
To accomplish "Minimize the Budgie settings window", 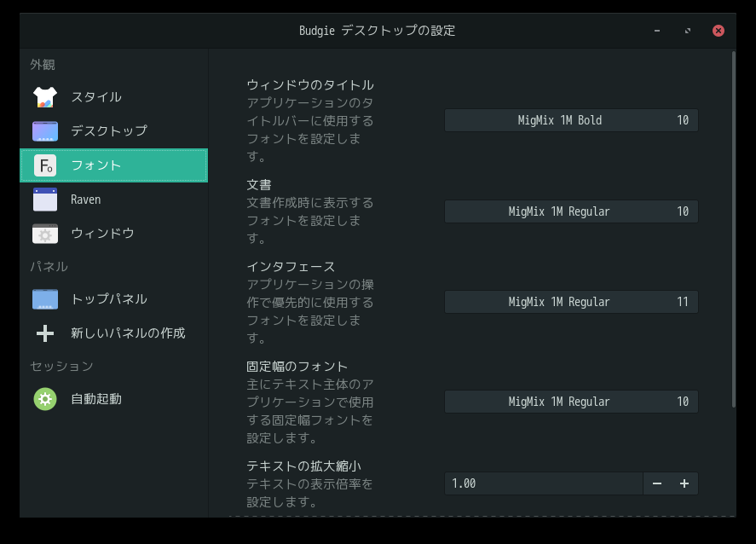I will point(657,31).
